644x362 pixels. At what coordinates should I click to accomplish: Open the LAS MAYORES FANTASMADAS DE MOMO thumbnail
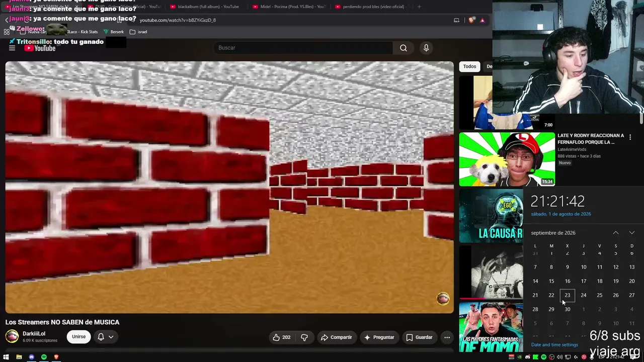491,327
